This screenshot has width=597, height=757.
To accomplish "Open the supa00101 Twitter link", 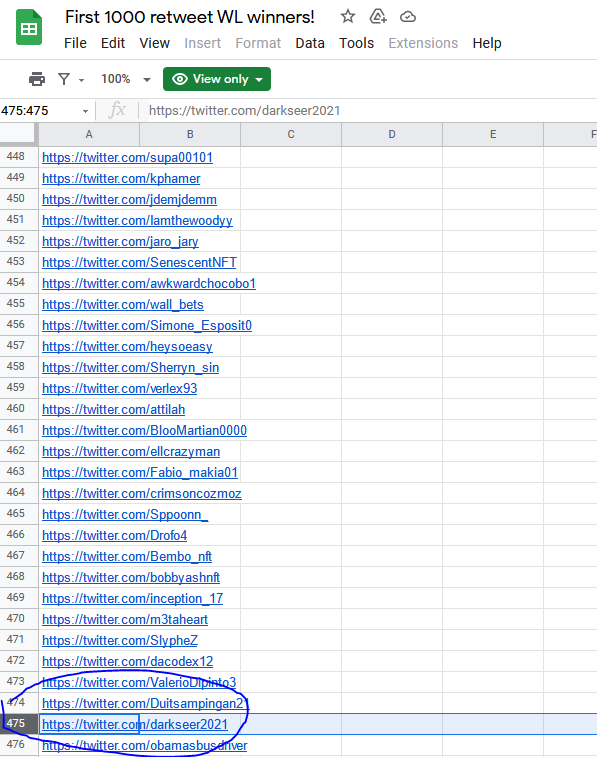I will click(127, 157).
